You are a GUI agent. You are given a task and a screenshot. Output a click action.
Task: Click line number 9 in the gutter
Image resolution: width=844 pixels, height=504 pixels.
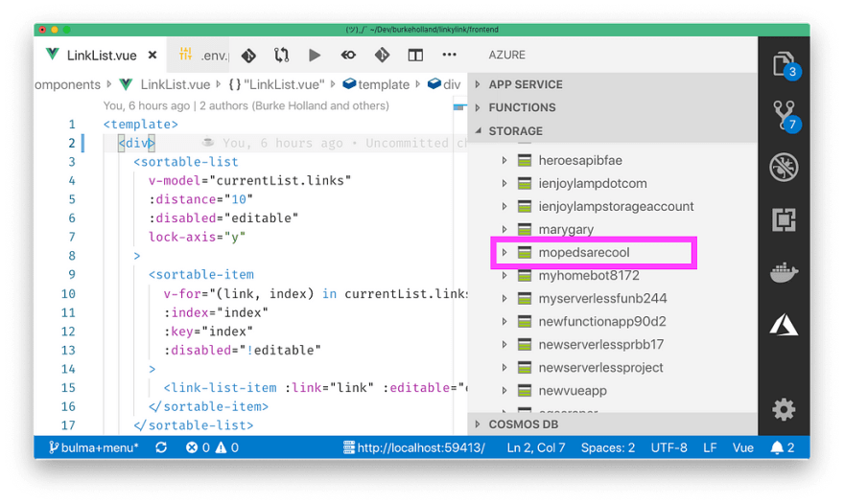point(72,274)
